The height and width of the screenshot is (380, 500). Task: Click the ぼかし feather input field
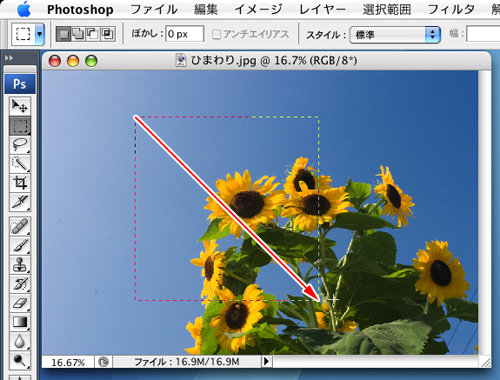point(184,34)
